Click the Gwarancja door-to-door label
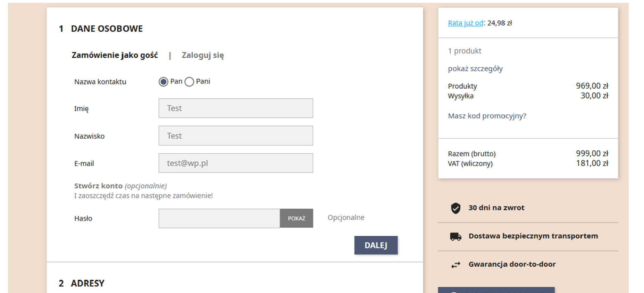This screenshot has height=293, width=644. [512, 264]
